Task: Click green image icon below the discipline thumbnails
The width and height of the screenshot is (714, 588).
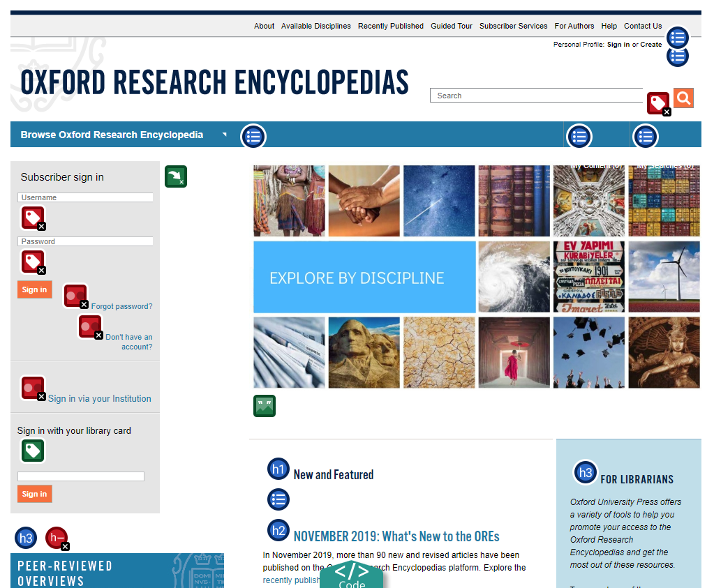Action: pyautogui.click(x=265, y=406)
